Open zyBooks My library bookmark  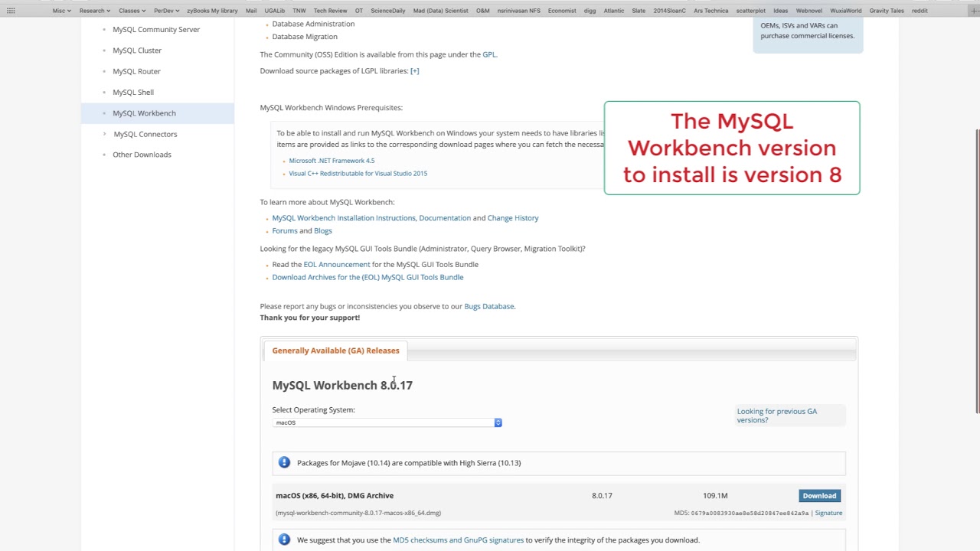coord(212,11)
